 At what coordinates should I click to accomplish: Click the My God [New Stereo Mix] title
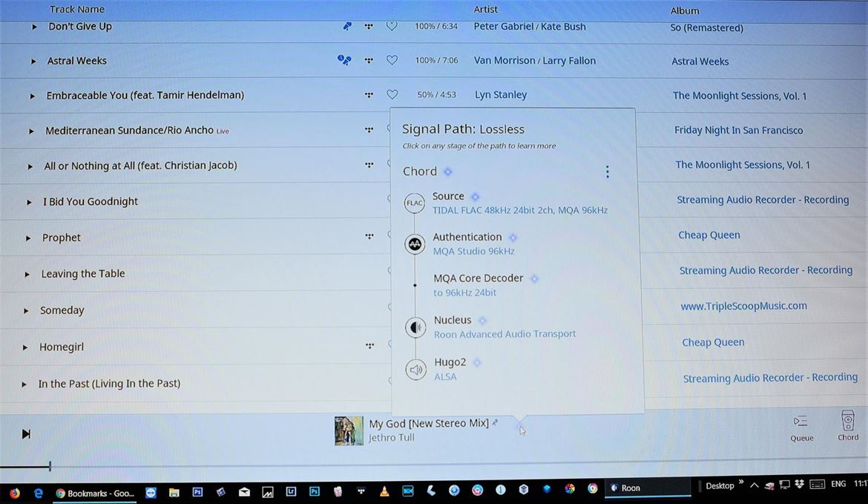429,423
